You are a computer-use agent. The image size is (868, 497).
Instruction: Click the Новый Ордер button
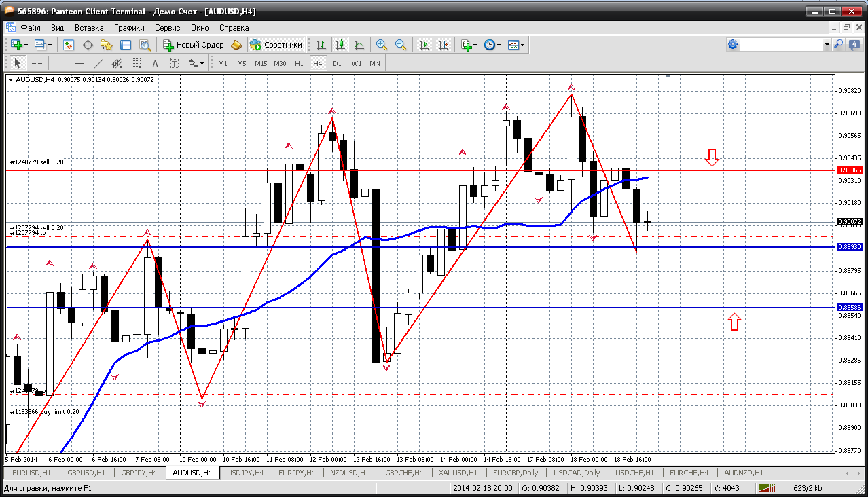194,45
